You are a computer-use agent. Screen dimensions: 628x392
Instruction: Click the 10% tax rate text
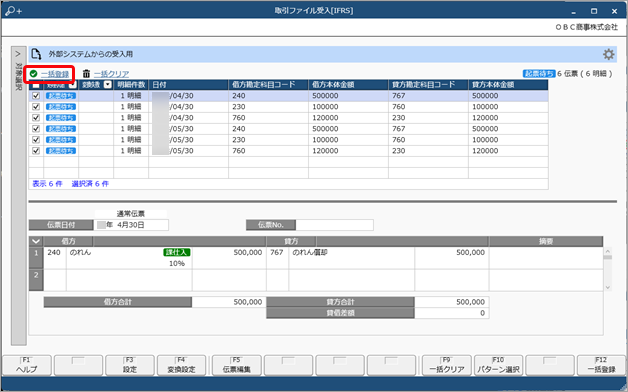pyautogui.click(x=177, y=263)
